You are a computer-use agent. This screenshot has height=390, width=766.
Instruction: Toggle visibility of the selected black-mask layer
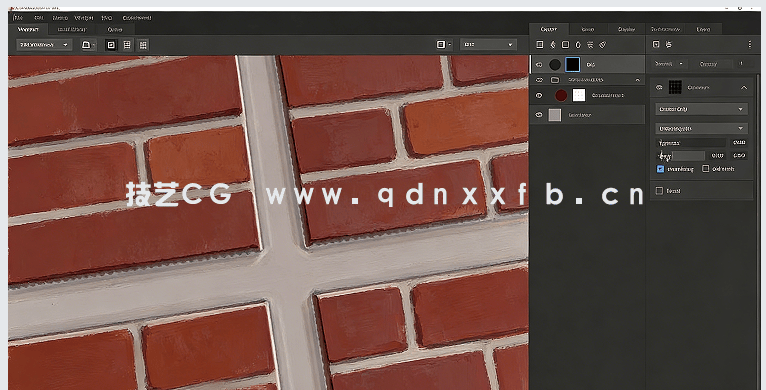click(x=539, y=65)
